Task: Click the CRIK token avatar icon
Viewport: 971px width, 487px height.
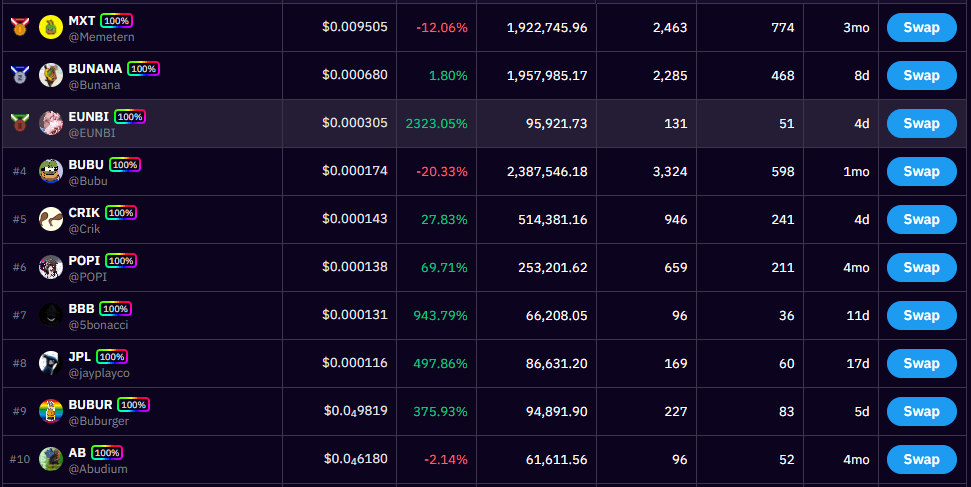Action: (51, 220)
